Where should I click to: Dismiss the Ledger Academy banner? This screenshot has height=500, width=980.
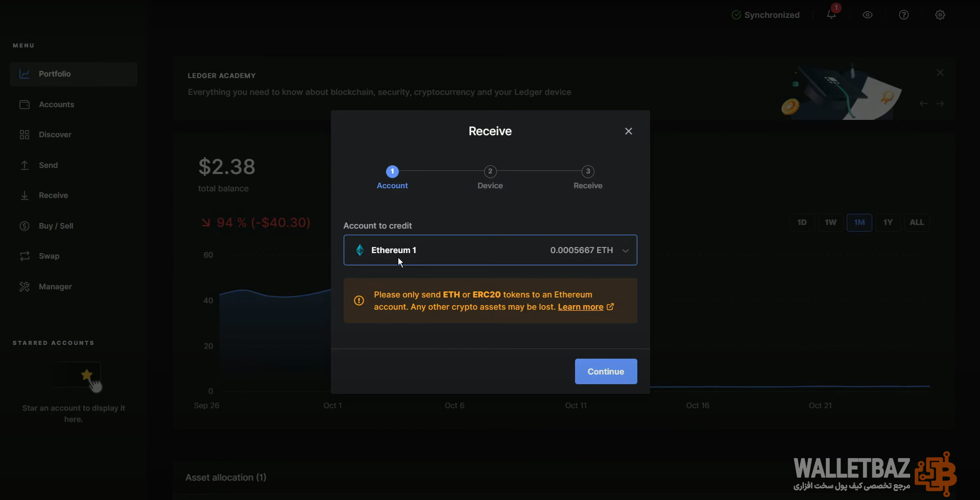coord(940,73)
